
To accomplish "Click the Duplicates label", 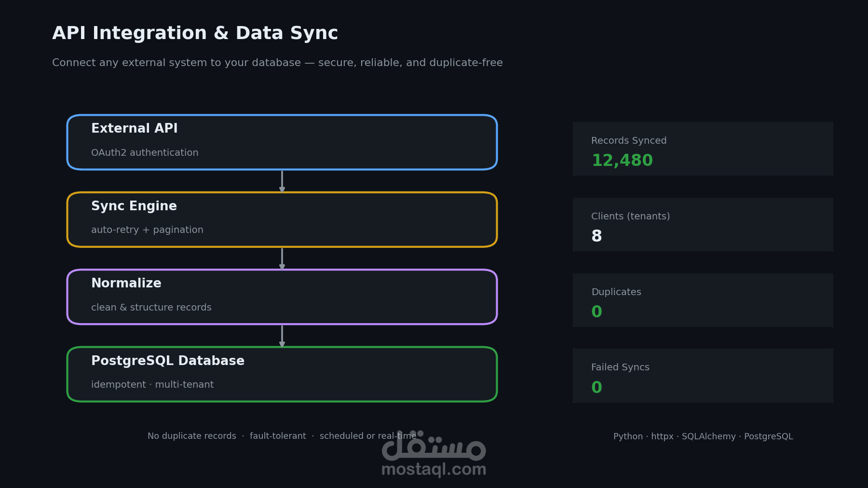I will pos(616,292).
